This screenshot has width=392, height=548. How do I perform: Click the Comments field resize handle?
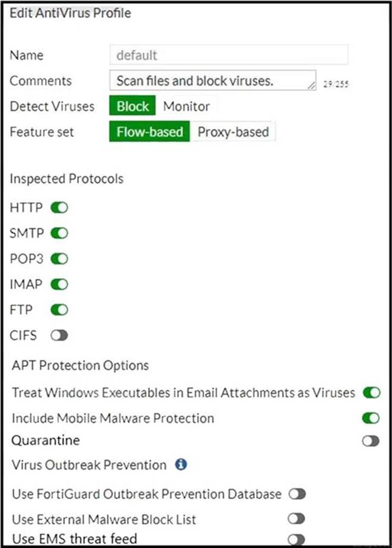tap(312, 87)
